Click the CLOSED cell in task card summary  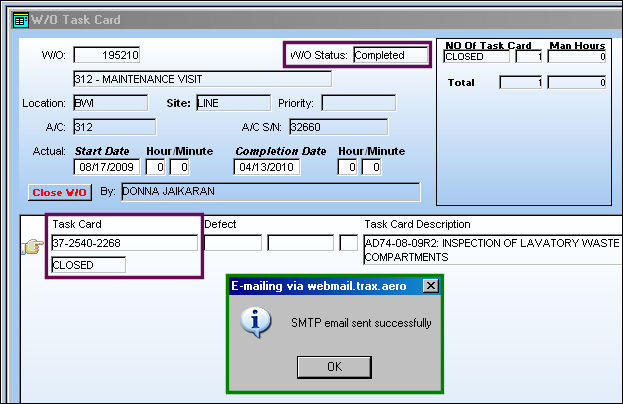476,56
